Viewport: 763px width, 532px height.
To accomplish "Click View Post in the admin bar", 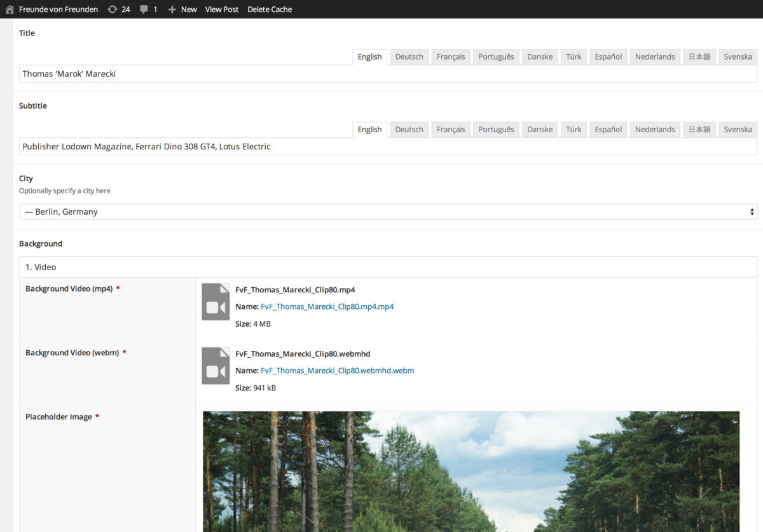I will pos(222,10).
